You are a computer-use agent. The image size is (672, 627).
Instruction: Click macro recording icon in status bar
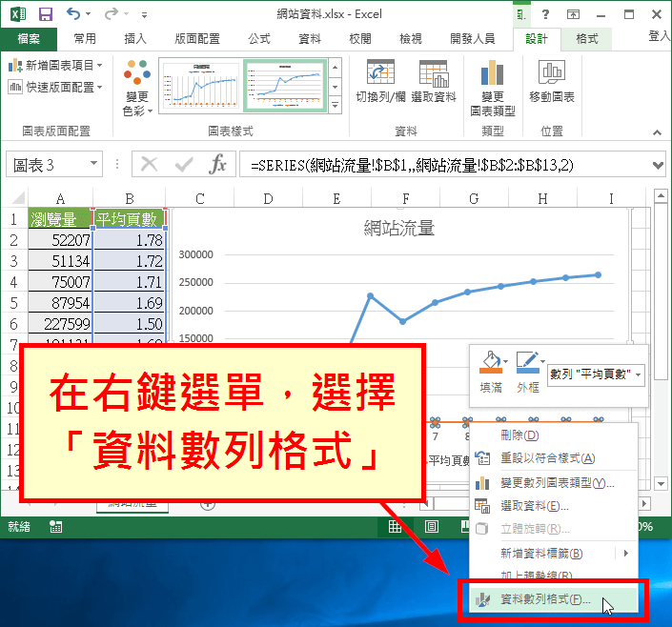tap(55, 526)
